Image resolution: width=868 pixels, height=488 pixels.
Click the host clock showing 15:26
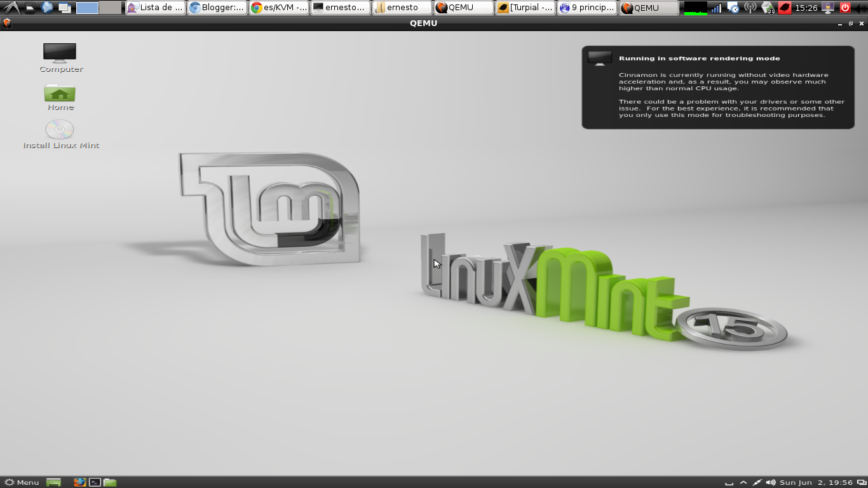(x=806, y=8)
